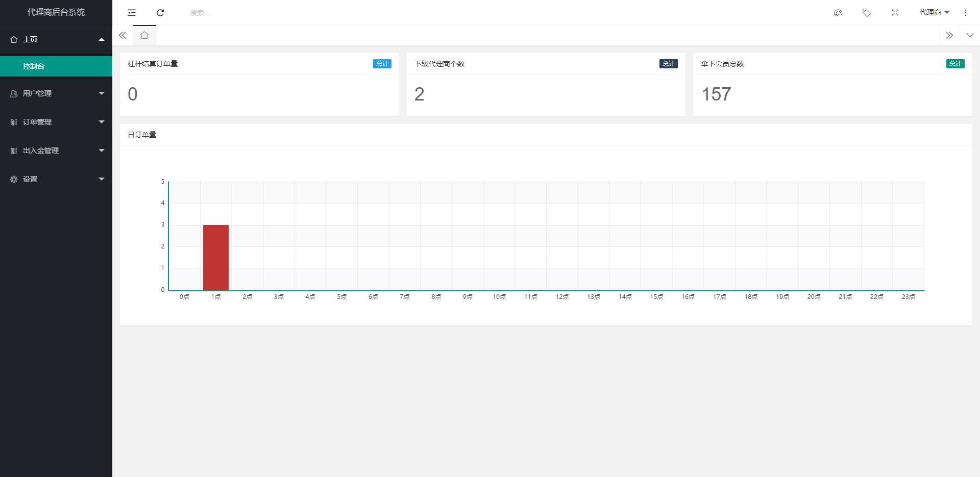Click the 代理商后台系统 logo title

(x=56, y=12)
